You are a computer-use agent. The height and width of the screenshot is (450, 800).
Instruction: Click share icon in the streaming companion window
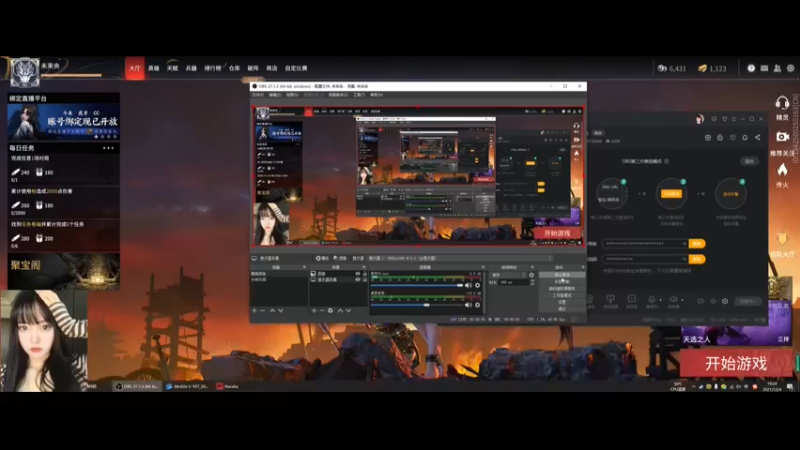758,137
